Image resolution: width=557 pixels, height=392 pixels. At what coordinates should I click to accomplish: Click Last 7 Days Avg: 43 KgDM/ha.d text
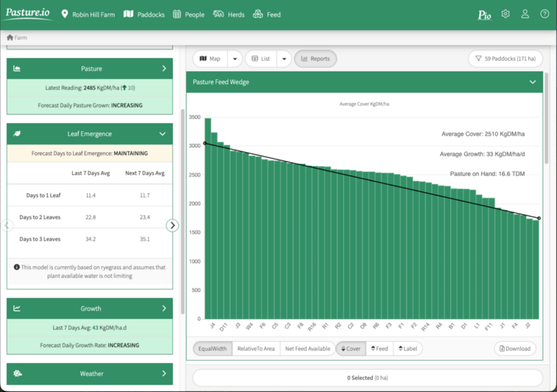90,328
